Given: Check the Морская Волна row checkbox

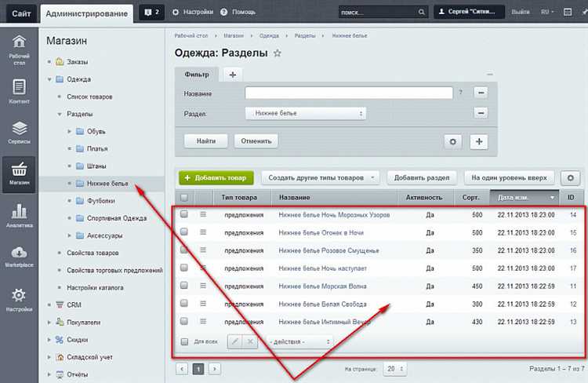Looking at the screenshot, I should (x=183, y=286).
